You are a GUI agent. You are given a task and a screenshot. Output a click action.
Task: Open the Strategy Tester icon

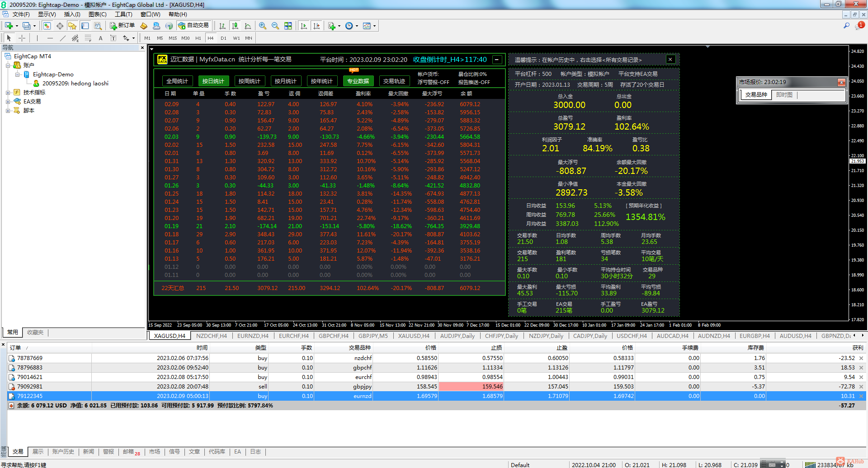point(98,26)
